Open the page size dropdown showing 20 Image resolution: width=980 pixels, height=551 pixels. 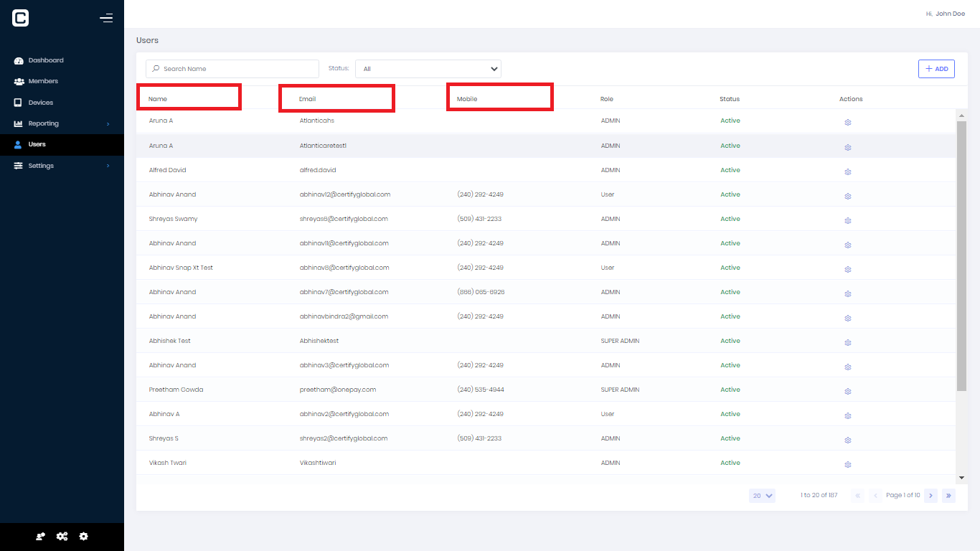point(762,496)
